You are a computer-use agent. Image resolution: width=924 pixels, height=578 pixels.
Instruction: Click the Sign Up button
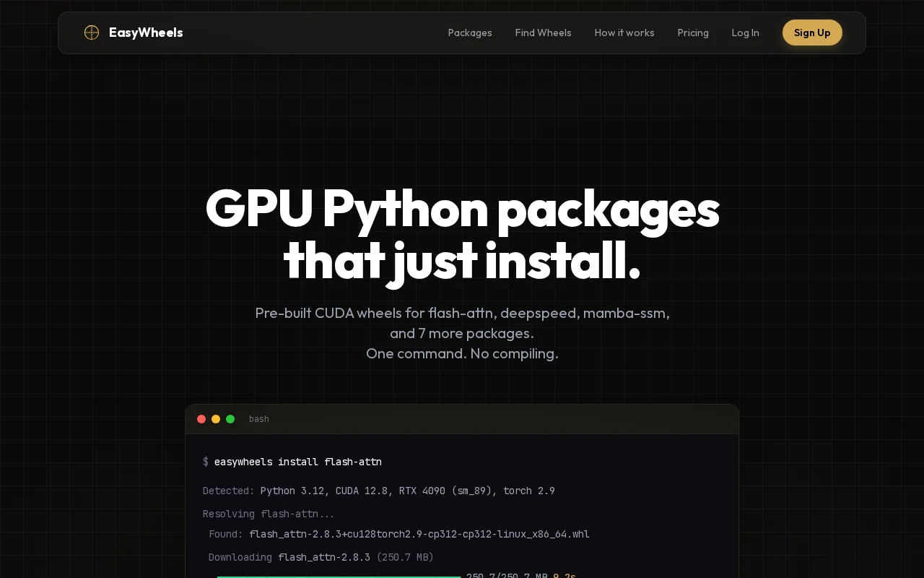click(x=812, y=33)
